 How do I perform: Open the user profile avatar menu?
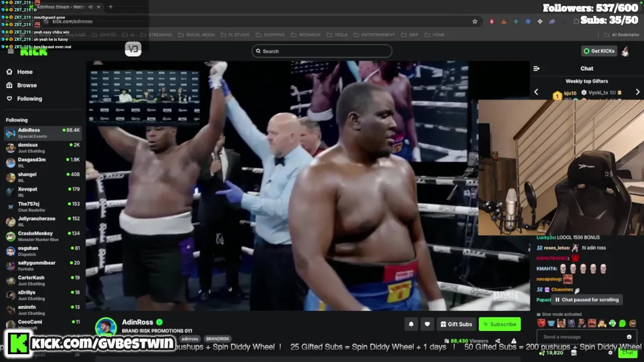[x=625, y=51]
